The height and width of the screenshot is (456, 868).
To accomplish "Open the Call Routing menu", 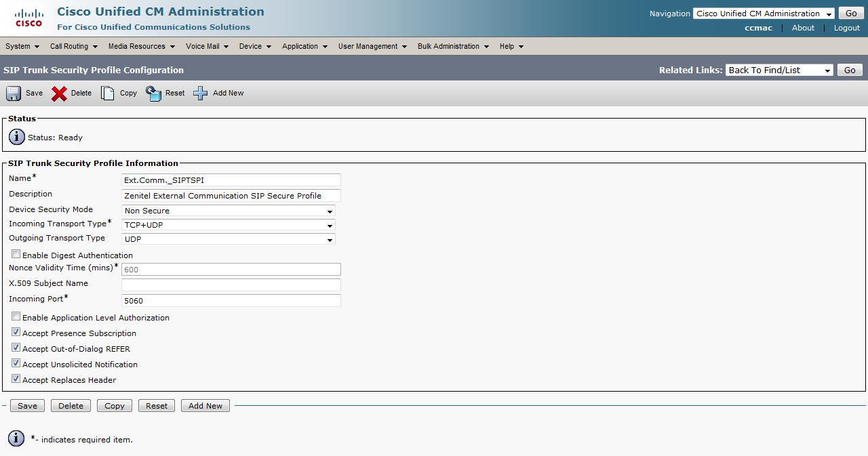I will point(73,47).
